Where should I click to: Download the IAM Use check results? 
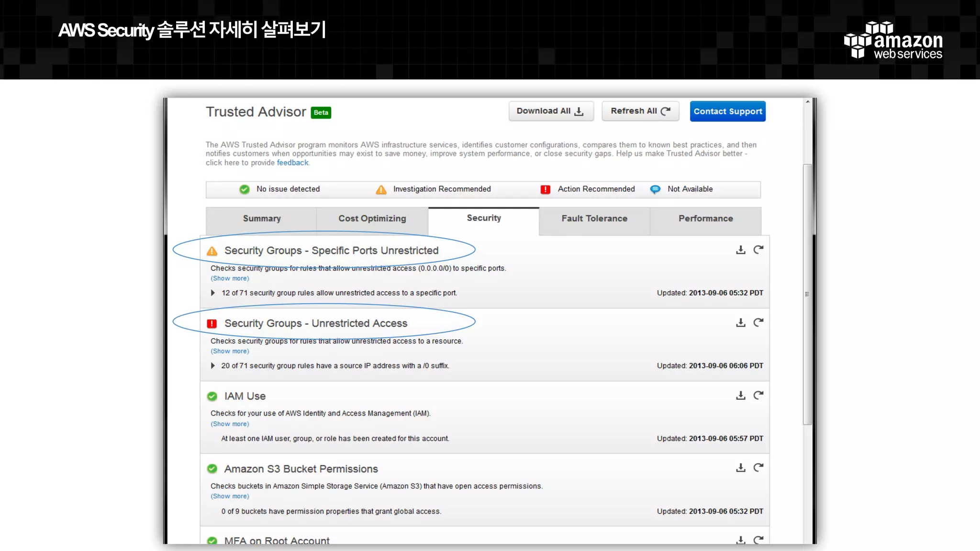point(741,396)
